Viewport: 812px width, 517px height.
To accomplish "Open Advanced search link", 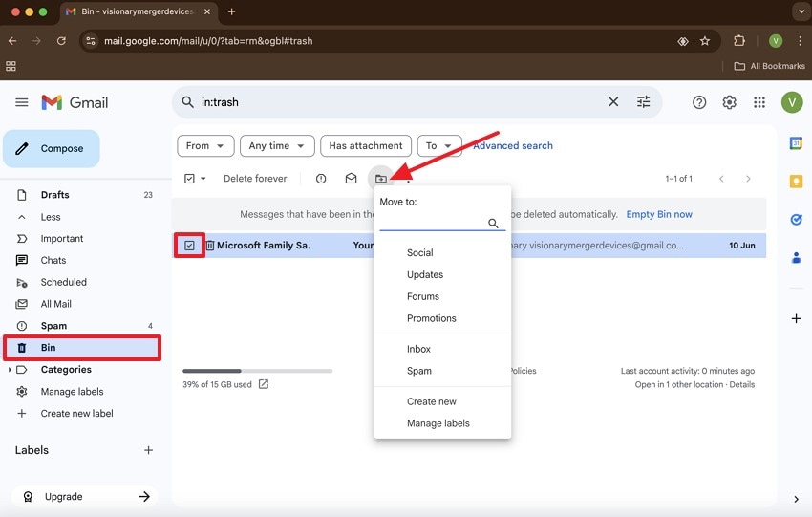I will pyautogui.click(x=513, y=146).
